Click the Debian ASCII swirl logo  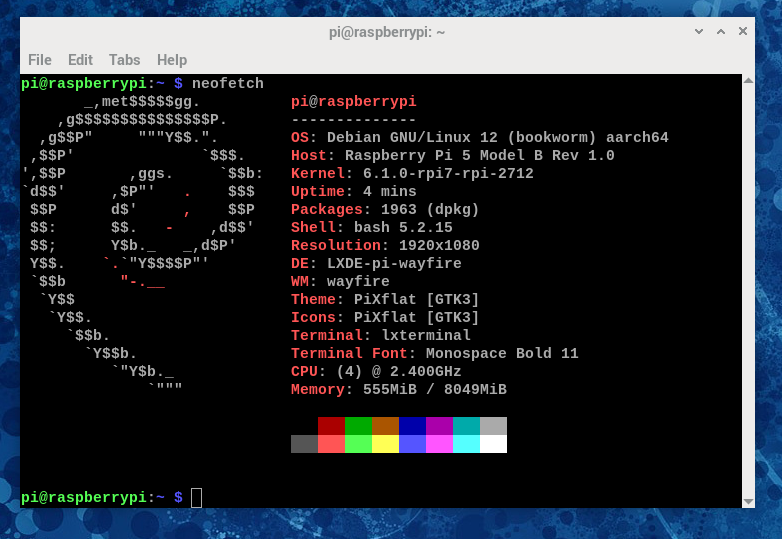coord(142,245)
